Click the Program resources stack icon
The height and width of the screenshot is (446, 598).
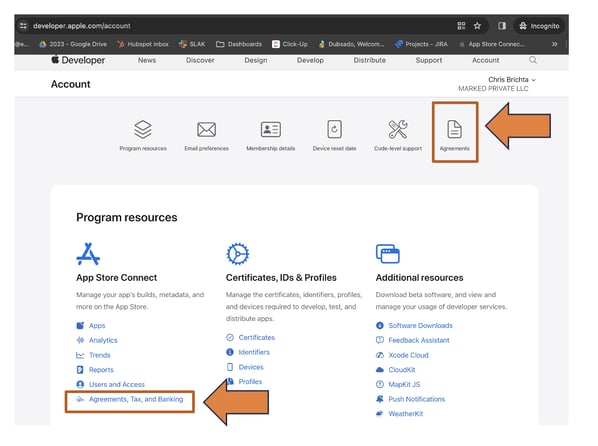143,129
